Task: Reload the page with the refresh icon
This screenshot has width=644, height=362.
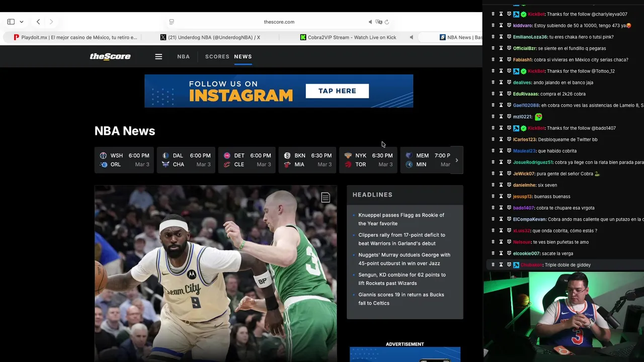Action: [387, 22]
